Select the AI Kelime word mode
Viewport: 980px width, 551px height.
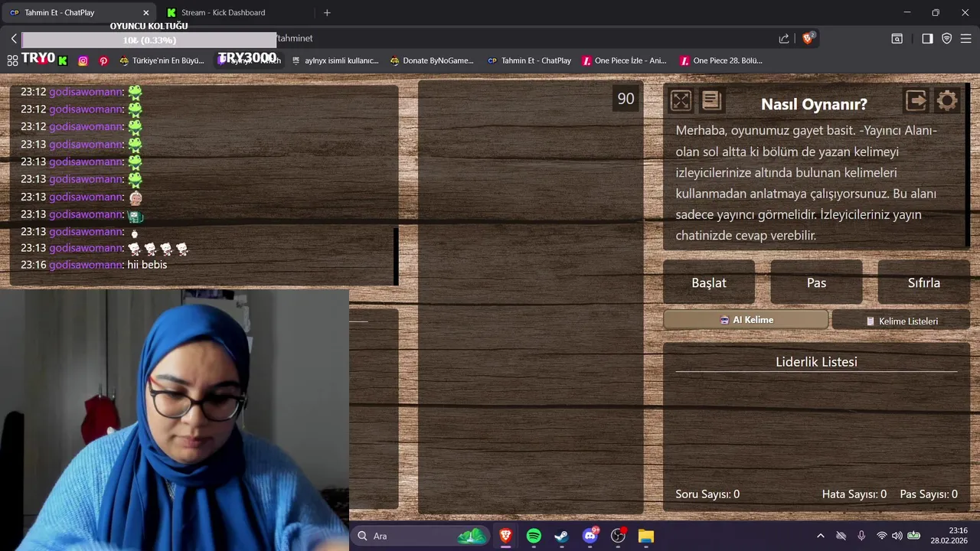(x=746, y=320)
